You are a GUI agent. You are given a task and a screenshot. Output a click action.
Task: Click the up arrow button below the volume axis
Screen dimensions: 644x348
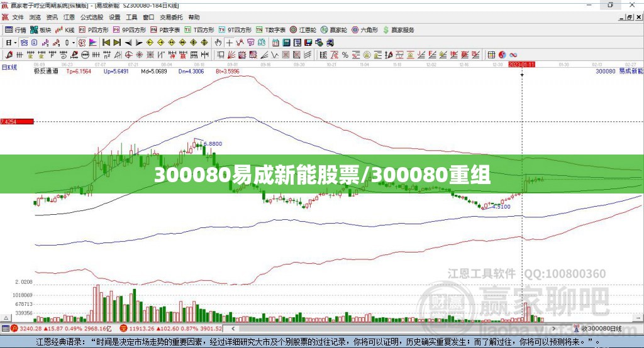click(x=6, y=318)
